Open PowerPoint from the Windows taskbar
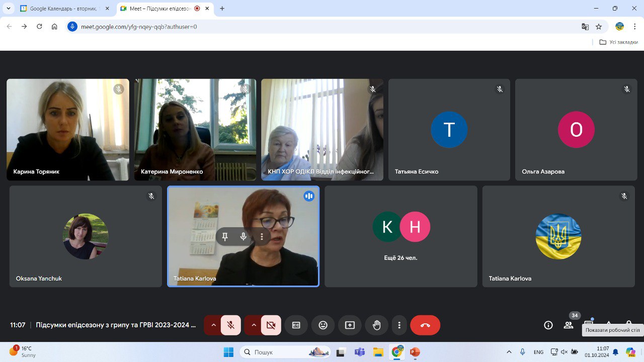 [415, 352]
